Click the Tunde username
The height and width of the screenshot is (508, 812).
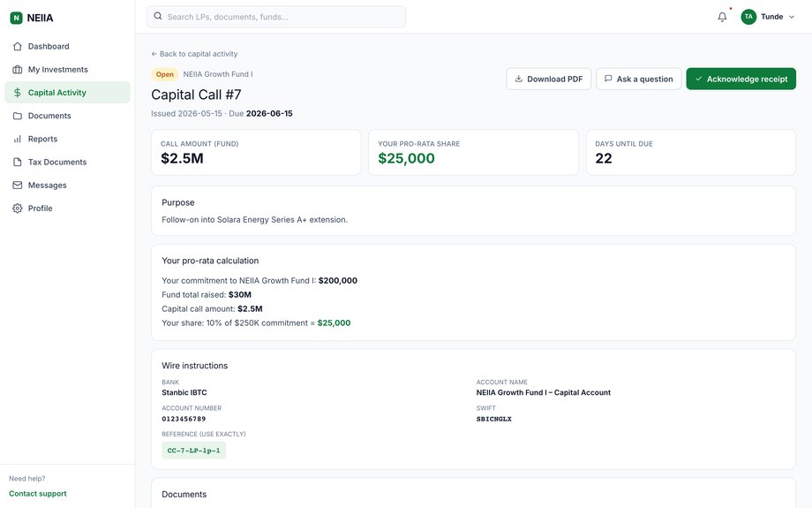(771, 17)
